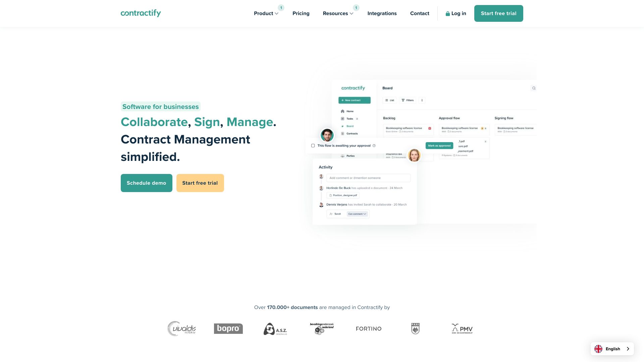Click the search icon in board header
The height and width of the screenshot is (362, 644).
click(533, 88)
